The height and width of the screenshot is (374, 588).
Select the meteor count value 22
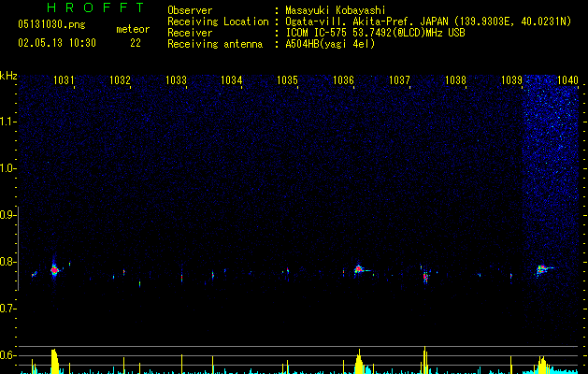click(136, 43)
